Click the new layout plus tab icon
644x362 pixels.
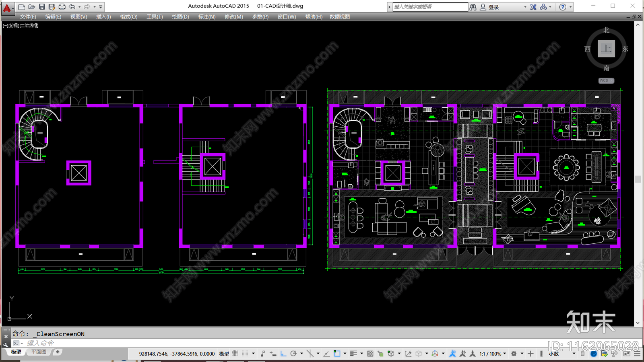click(58, 352)
